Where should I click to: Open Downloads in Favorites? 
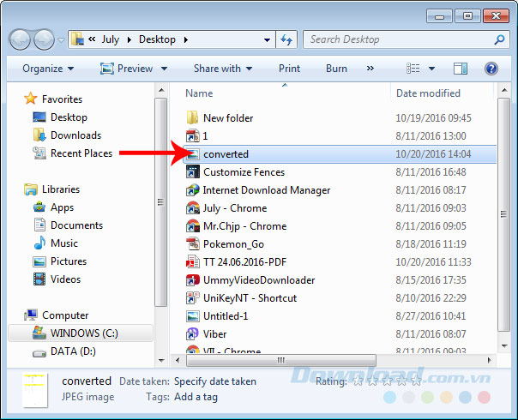click(x=75, y=135)
